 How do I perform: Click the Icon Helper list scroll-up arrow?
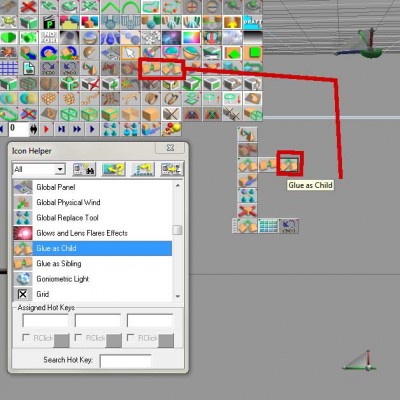pos(178,185)
